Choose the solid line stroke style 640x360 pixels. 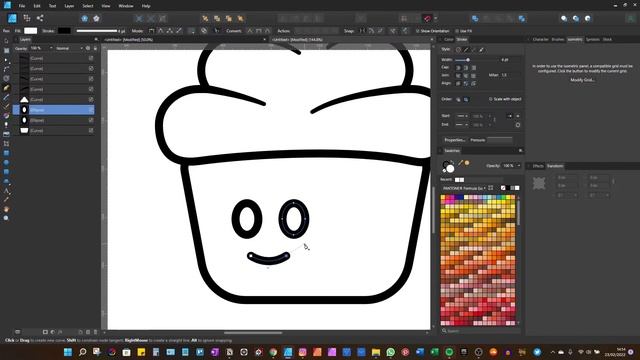(x=466, y=49)
